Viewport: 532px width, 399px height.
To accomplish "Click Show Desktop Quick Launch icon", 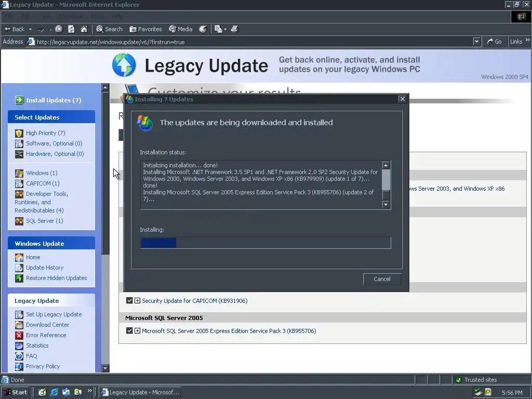I will [43, 392].
